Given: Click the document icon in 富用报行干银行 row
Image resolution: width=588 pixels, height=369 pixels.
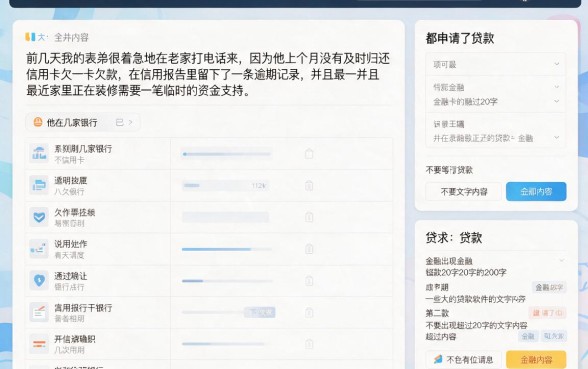Looking at the screenshot, I should click(39, 312).
